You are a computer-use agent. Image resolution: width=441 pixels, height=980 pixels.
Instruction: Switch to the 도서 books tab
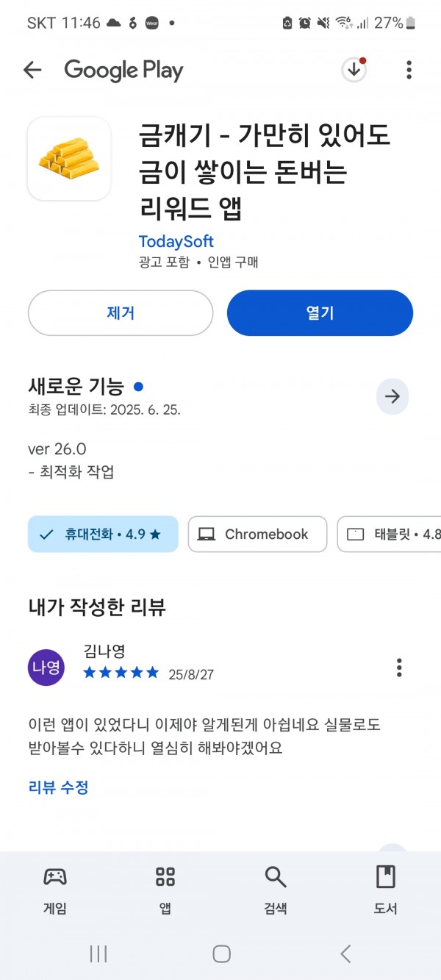tap(386, 890)
